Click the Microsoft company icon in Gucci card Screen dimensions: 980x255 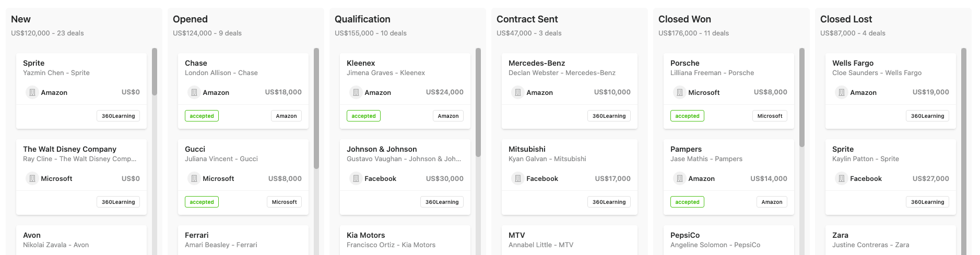pyautogui.click(x=194, y=178)
